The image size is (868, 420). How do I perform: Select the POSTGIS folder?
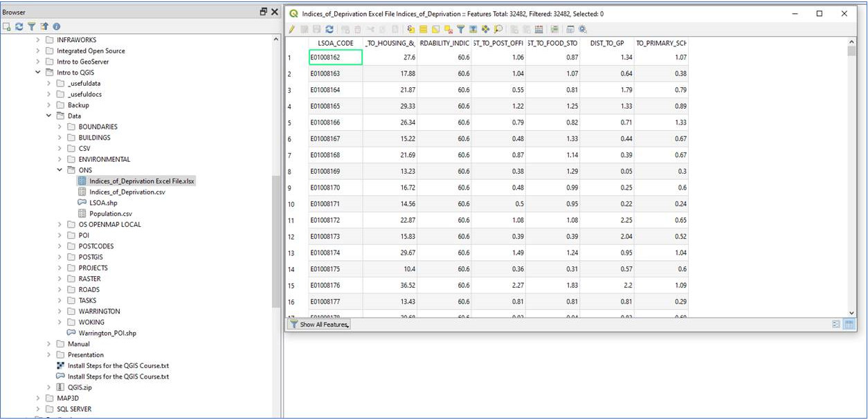point(91,257)
